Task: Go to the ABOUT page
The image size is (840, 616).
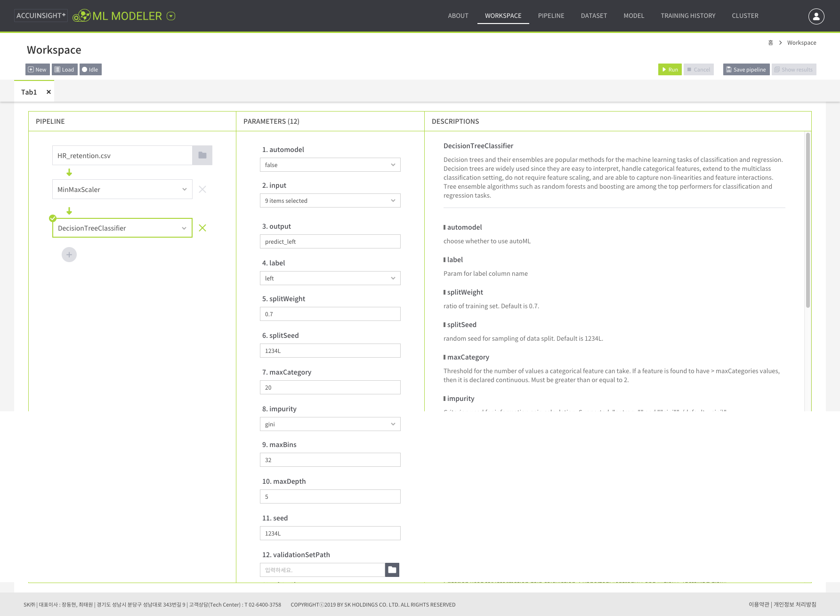Action: tap(458, 16)
